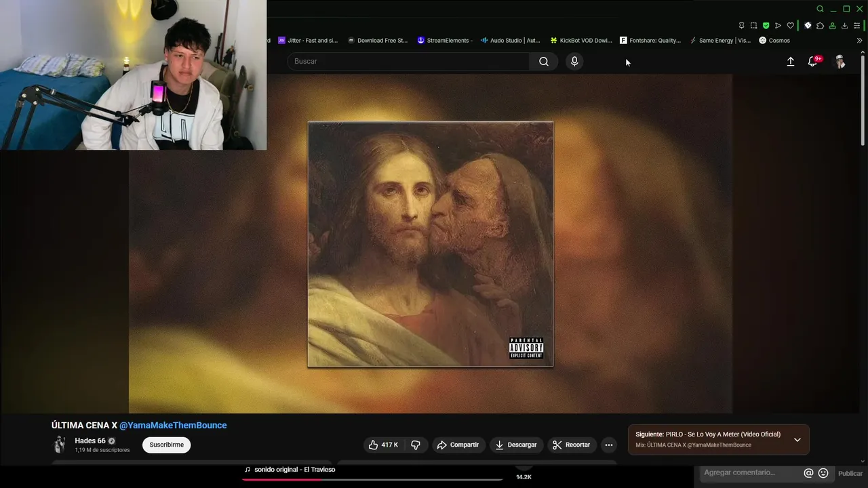Viewport: 868px width, 488px height.
Task: Expand the Siguiente up-next queue chevron
Action: [x=797, y=440]
